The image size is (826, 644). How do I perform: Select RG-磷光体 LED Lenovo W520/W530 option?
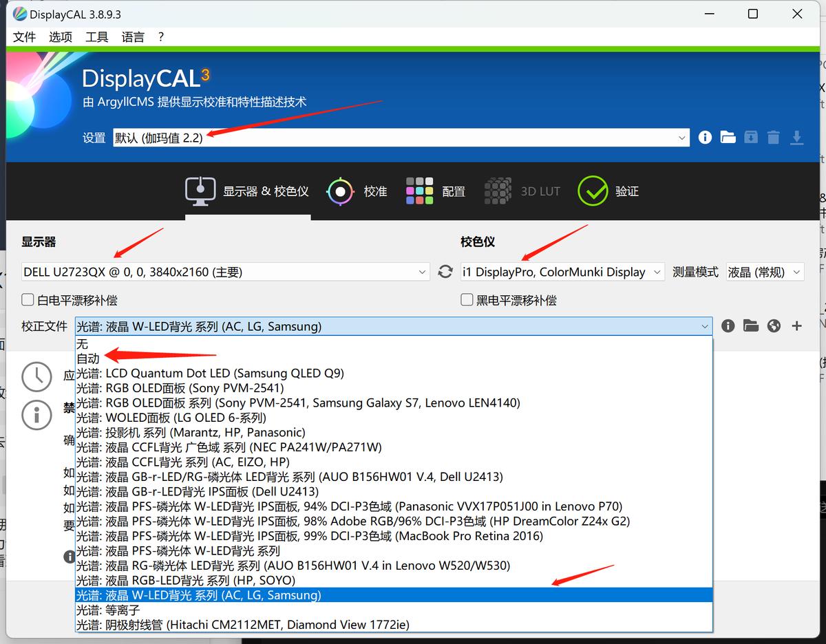pyautogui.click(x=394, y=566)
